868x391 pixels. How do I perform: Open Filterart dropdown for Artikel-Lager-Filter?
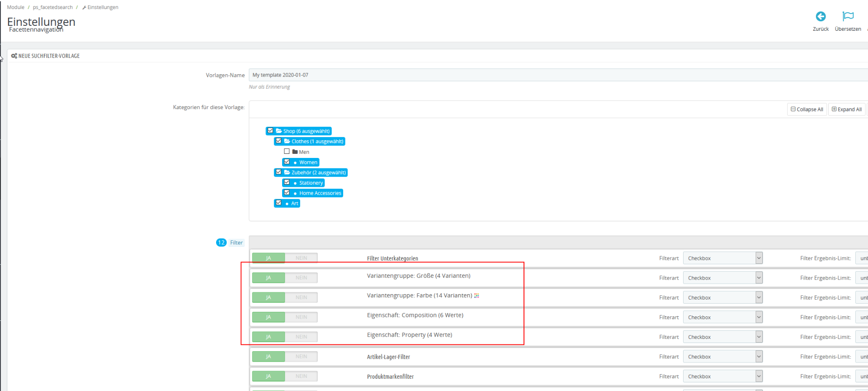point(722,357)
